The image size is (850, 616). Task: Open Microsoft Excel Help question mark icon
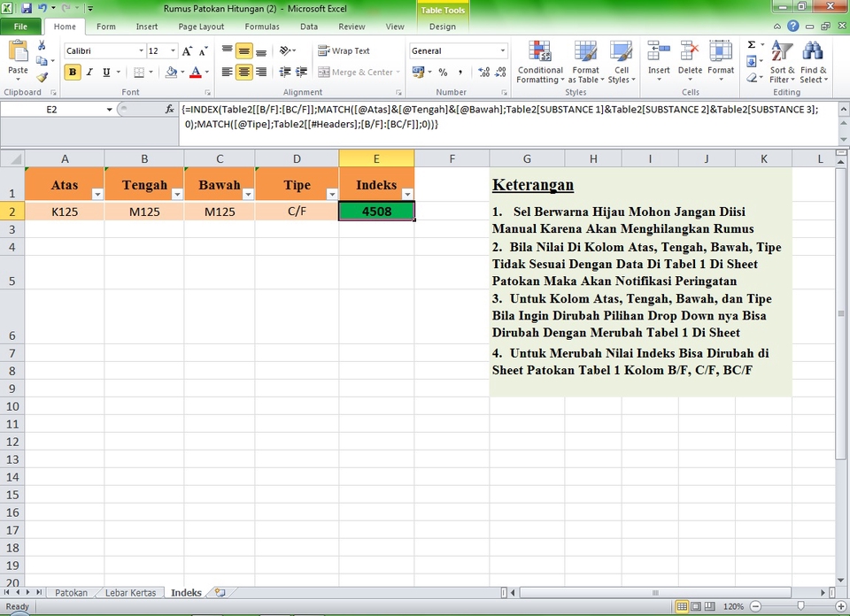[792, 26]
